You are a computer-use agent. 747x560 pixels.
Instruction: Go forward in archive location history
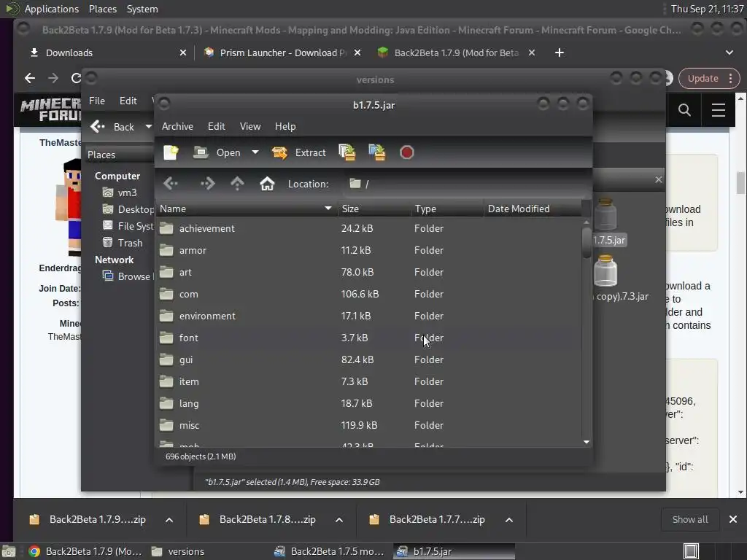(208, 183)
